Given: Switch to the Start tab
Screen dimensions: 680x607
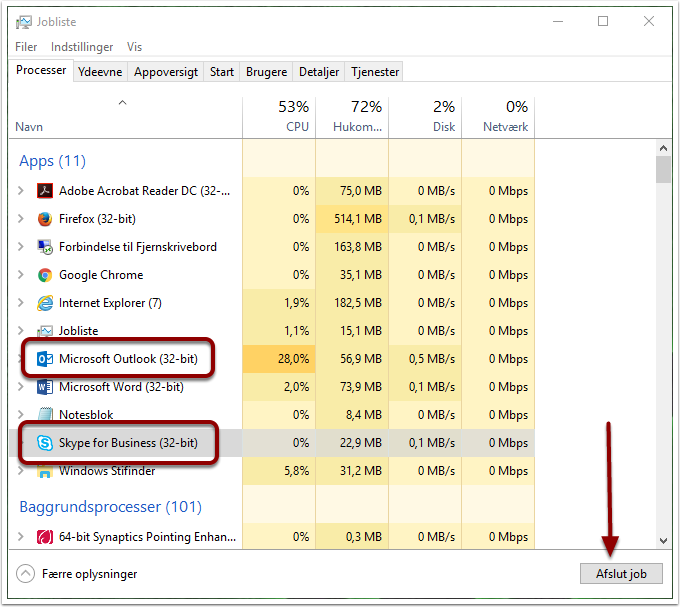Looking at the screenshot, I should coord(222,72).
